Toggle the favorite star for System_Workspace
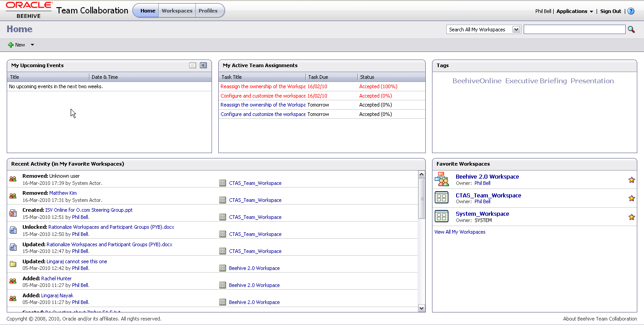644x325 pixels. pos(631,217)
